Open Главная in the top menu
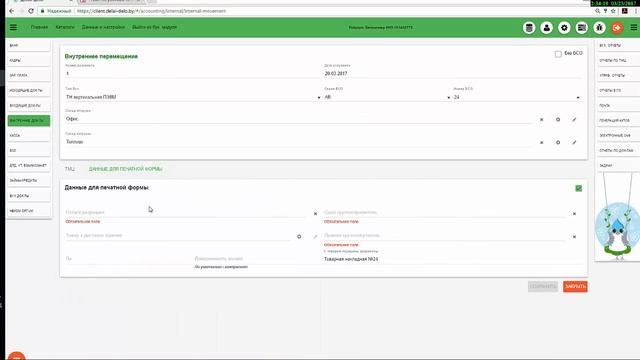640x360 pixels. tap(39, 27)
